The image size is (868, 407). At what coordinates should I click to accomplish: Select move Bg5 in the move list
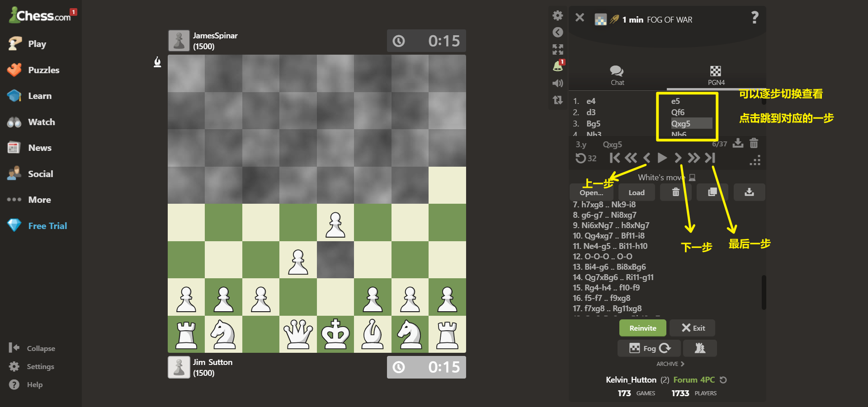point(593,123)
